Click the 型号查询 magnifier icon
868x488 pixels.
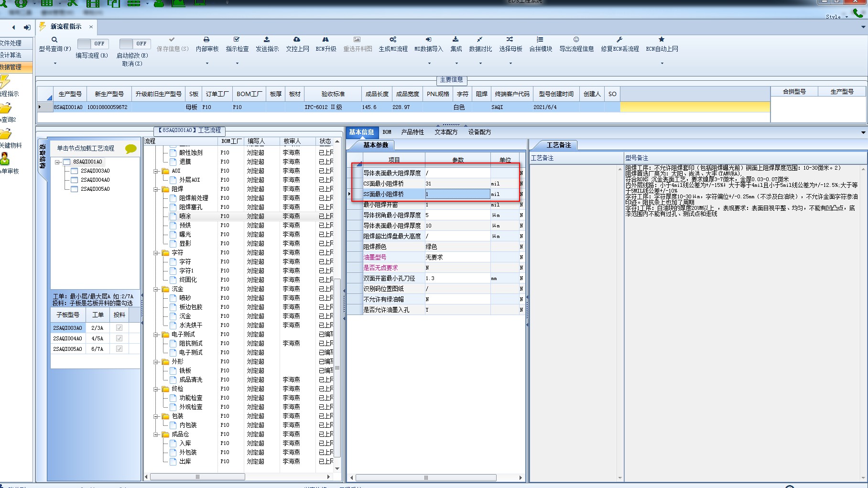click(54, 40)
